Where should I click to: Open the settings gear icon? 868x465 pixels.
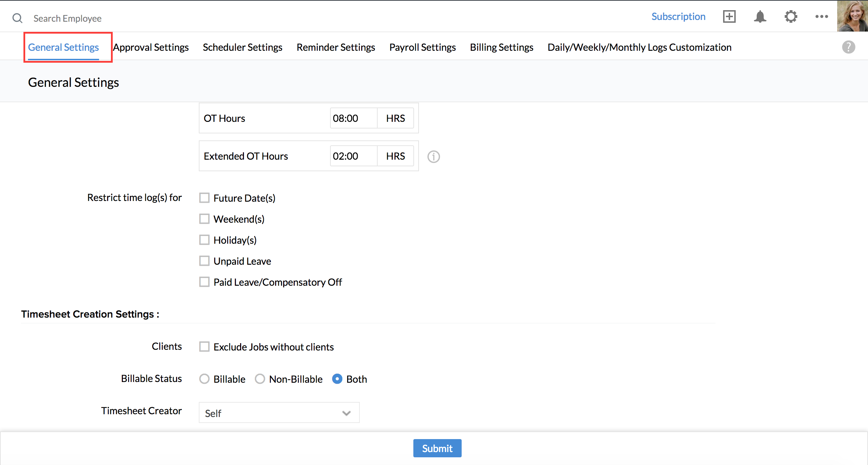coord(791,16)
